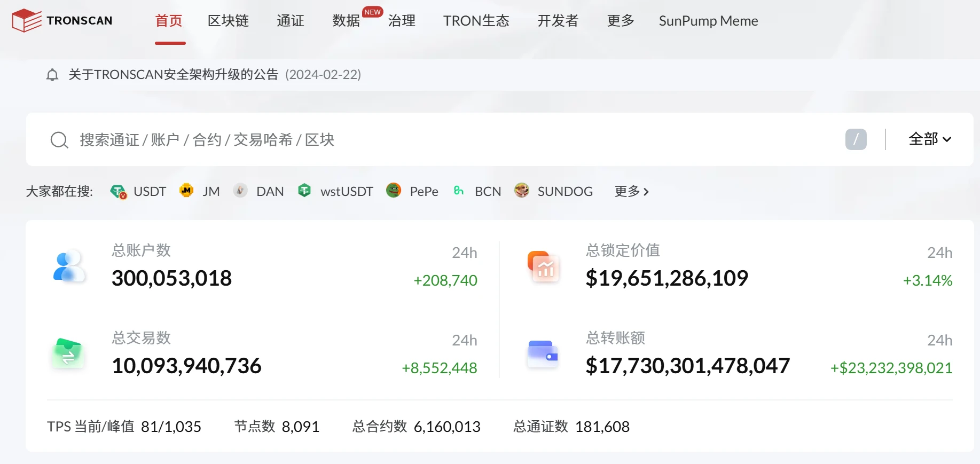Open the 全部 search filter dropdown
Image resolution: width=980 pixels, height=464 pixels.
929,139
